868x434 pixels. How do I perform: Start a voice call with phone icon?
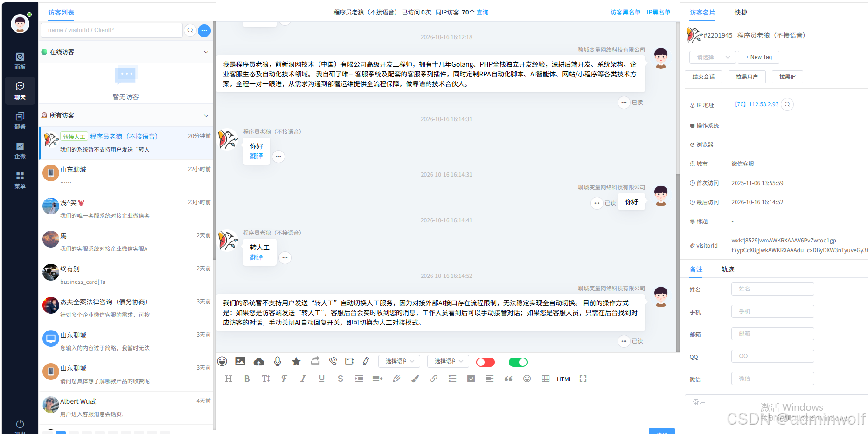333,361
